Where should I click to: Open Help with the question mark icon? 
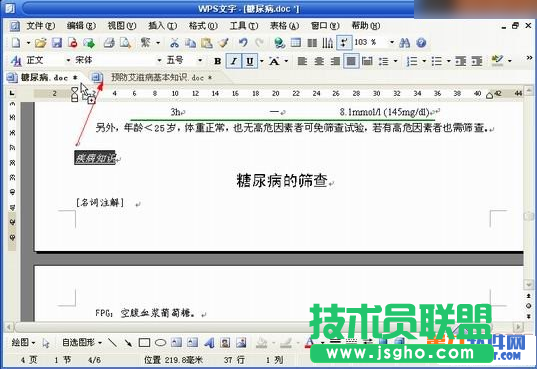point(421,43)
